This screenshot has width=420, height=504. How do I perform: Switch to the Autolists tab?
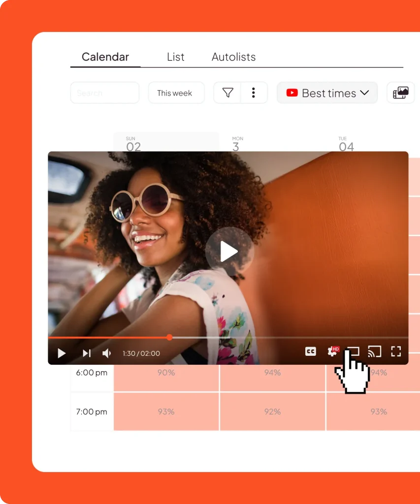233,57
